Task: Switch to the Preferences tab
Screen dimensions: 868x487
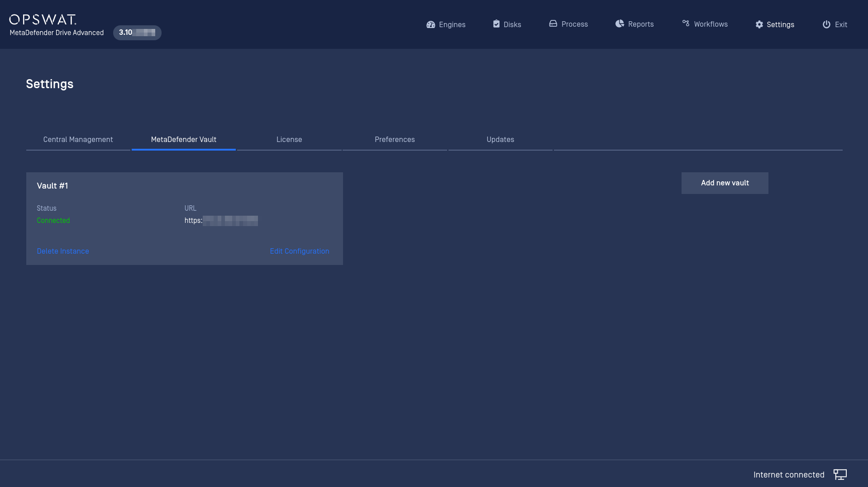Action: point(395,139)
